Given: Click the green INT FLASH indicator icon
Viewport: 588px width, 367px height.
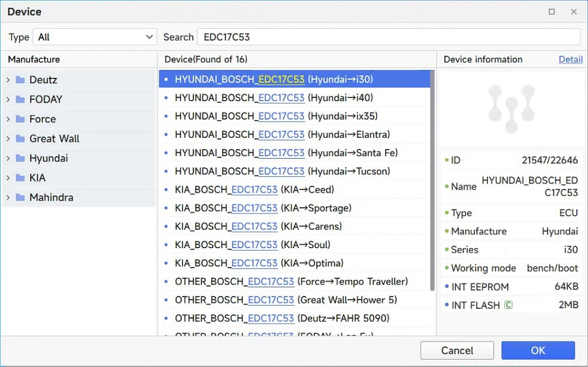Looking at the screenshot, I should click(x=508, y=305).
